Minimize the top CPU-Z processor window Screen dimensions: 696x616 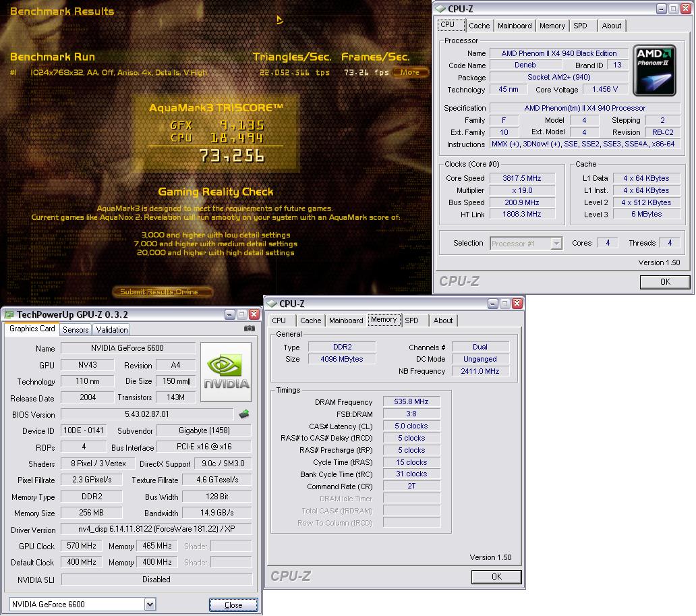(662, 9)
